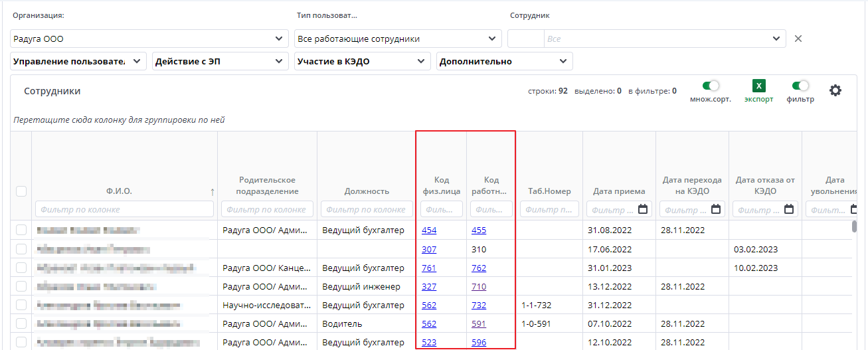
Task: Toggle the множ.сорт. switch
Action: tap(711, 86)
